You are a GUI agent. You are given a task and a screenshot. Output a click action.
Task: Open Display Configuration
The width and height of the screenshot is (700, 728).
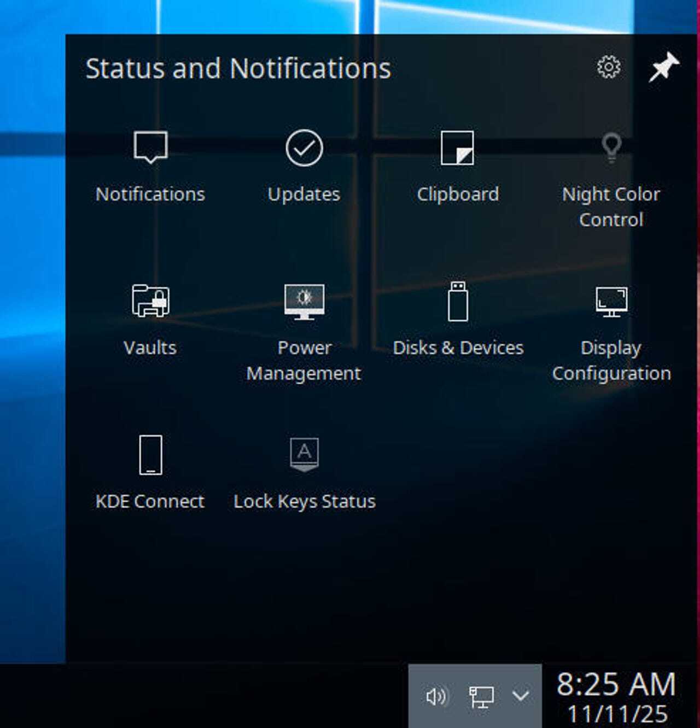(611, 302)
